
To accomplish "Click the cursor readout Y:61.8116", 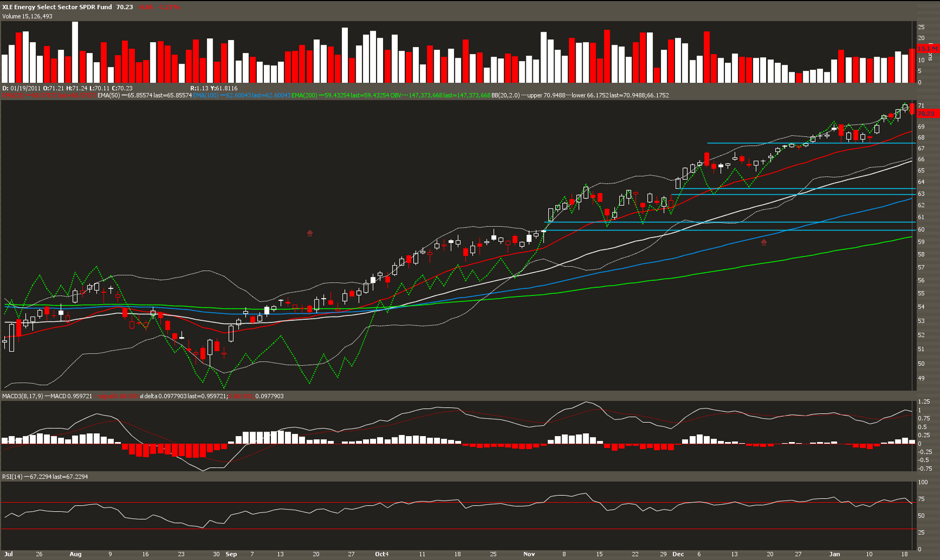I will click(x=224, y=88).
